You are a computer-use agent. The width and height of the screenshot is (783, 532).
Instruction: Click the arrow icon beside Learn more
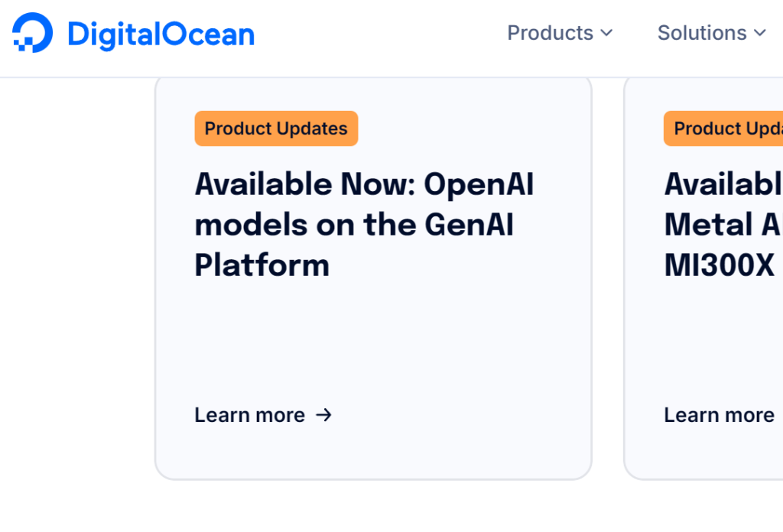point(324,415)
